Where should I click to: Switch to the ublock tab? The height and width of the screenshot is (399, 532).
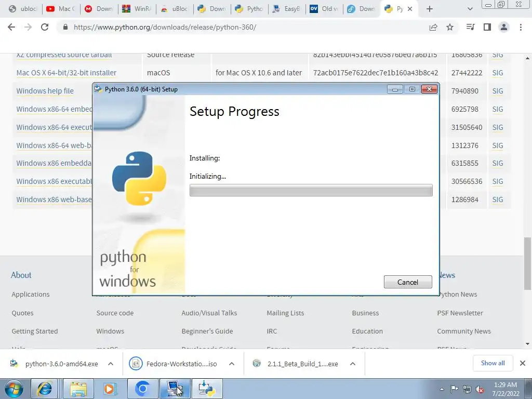point(22,9)
